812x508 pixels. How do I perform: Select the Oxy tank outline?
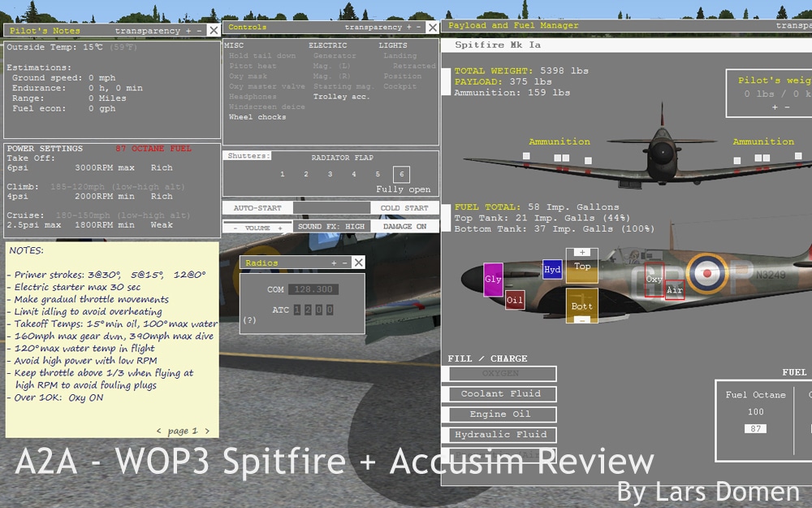[x=654, y=280]
